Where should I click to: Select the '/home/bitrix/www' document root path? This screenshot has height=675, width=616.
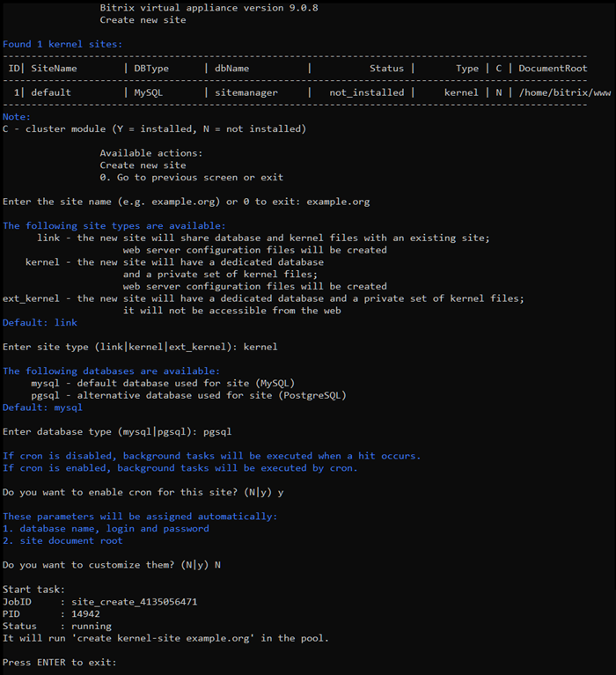(x=565, y=92)
